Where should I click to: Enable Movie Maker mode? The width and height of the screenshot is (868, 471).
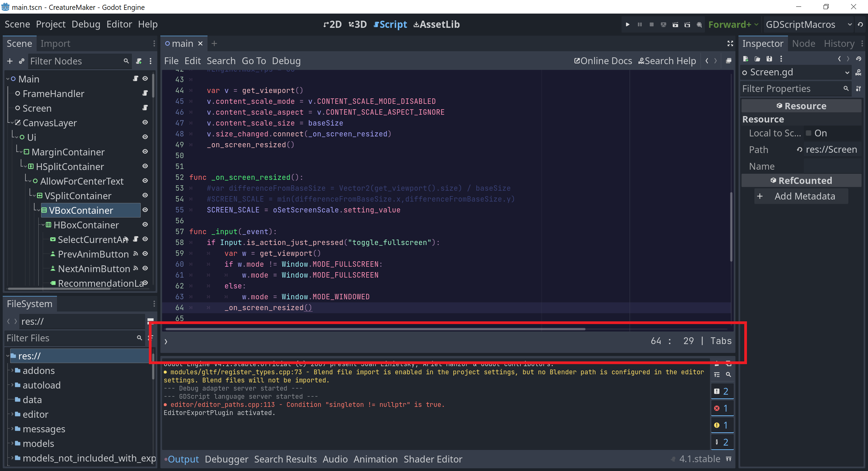(x=699, y=24)
